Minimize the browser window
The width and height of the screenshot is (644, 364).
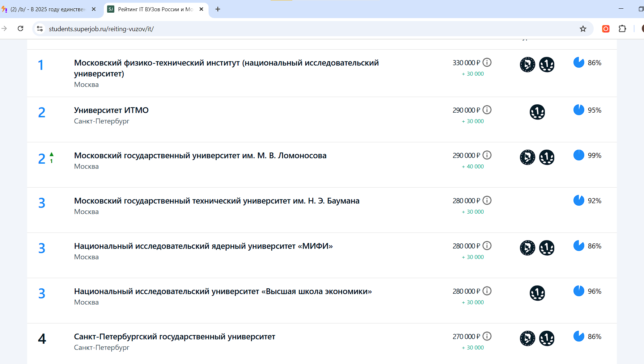pos(621,9)
